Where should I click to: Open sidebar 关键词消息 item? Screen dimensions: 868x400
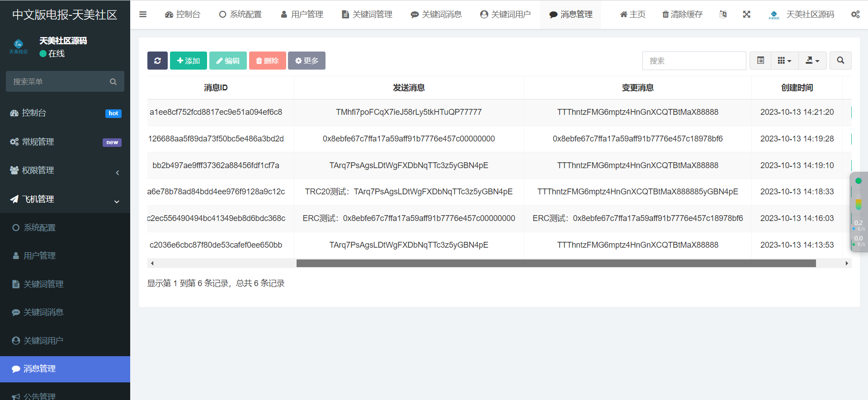pyautogui.click(x=65, y=312)
